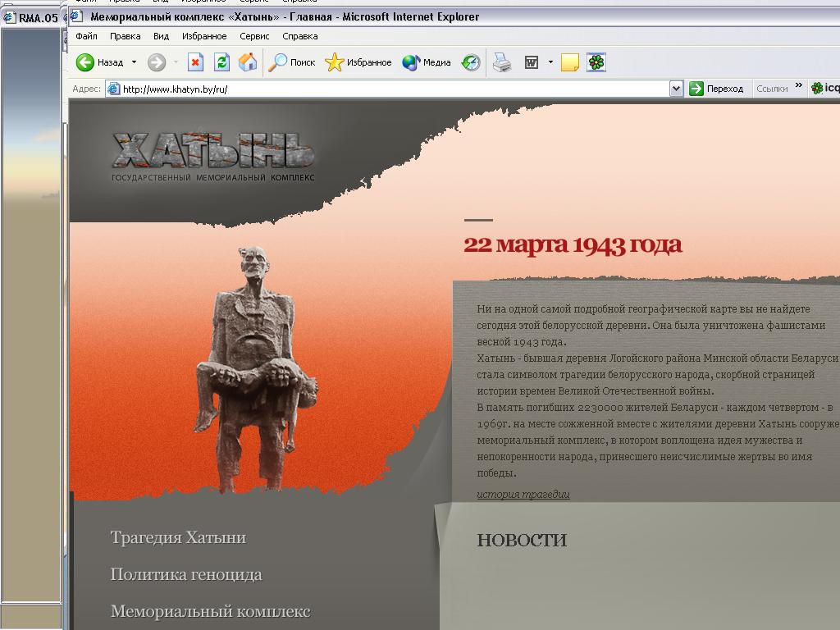Open the Вид menu
Screen dimensions: 840x630
161,36
